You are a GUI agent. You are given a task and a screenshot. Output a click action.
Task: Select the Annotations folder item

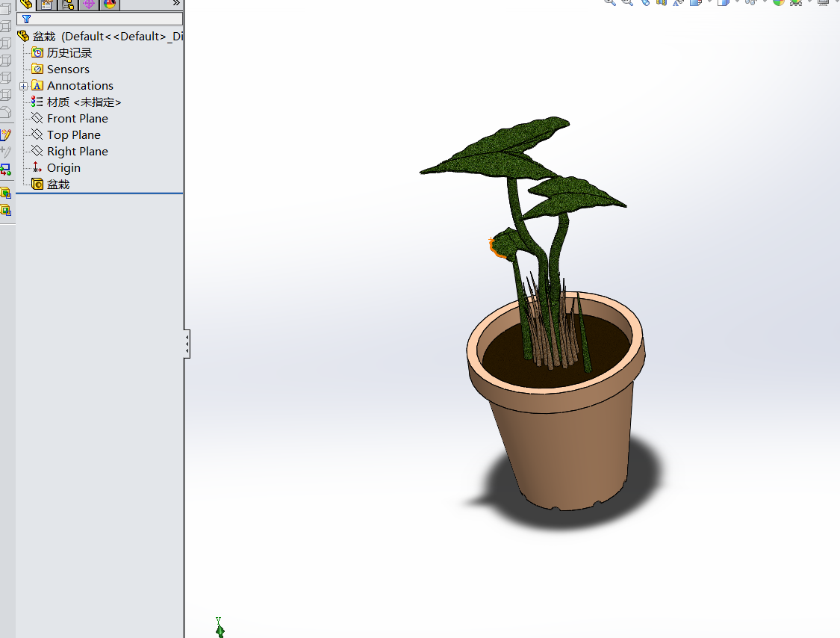[x=72, y=86]
